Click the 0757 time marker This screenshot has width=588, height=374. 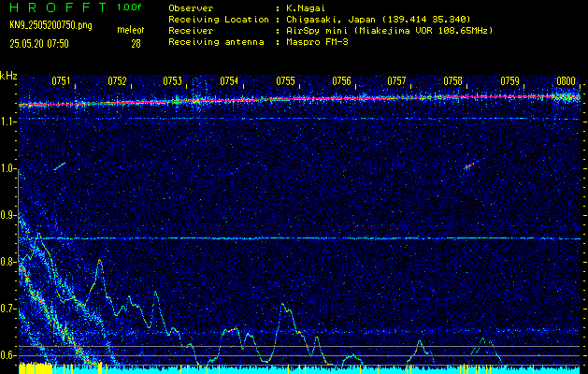coord(396,81)
